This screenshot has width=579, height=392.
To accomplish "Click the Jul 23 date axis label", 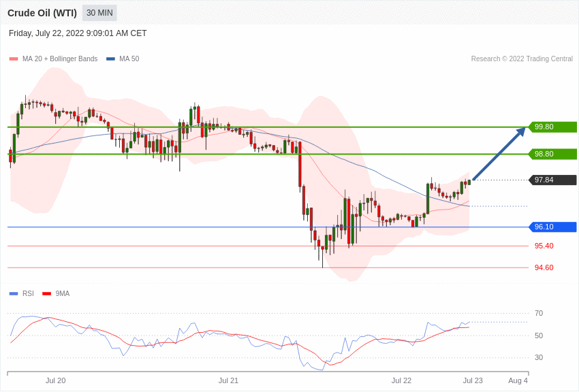I will [473, 380].
